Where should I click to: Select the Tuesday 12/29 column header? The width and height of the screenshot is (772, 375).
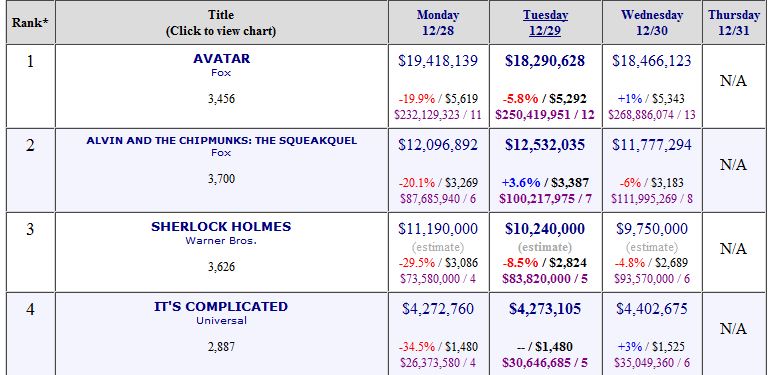[545, 23]
